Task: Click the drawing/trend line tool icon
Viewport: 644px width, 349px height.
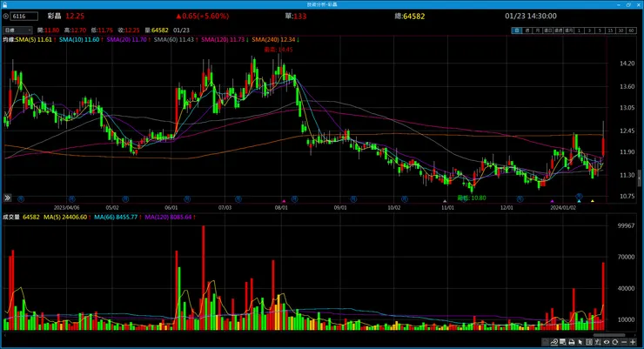Action: tap(554, 342)
